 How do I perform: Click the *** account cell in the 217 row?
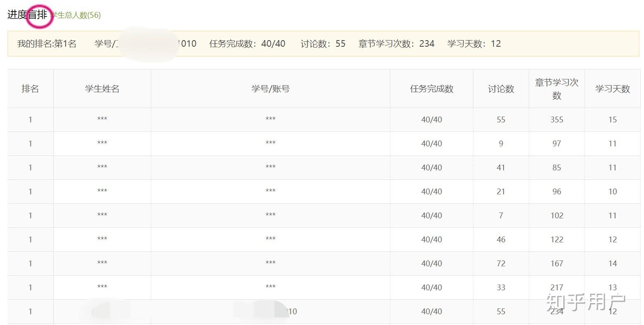coord(270,287)
